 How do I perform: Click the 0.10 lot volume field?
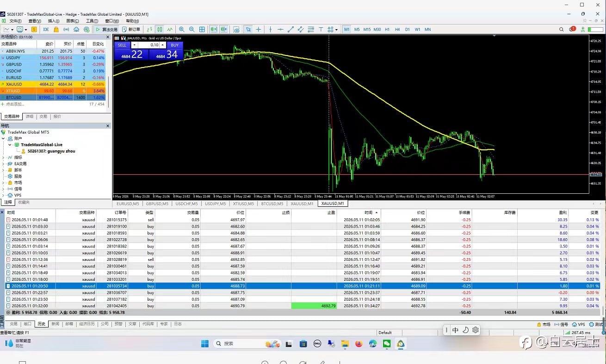pos(149,45)
